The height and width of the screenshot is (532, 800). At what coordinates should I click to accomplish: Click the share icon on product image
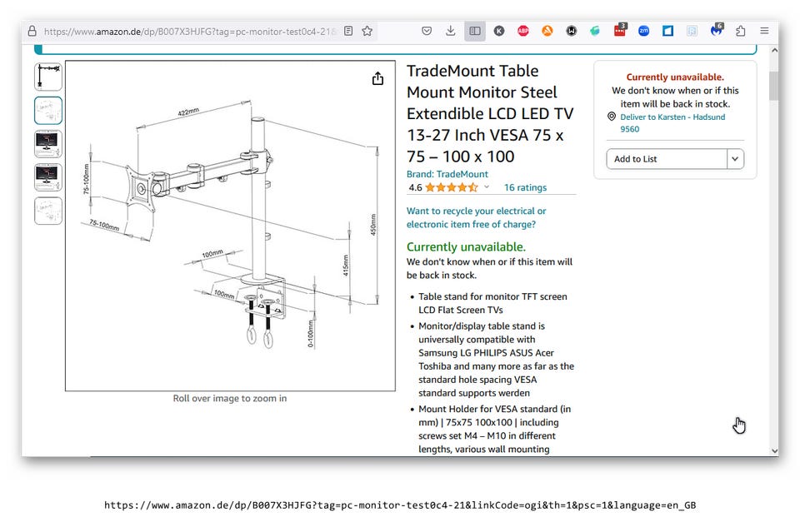377,78
